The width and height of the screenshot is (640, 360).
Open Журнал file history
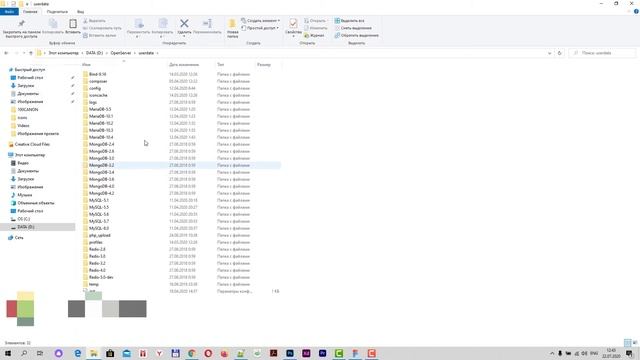pos(314,36)
